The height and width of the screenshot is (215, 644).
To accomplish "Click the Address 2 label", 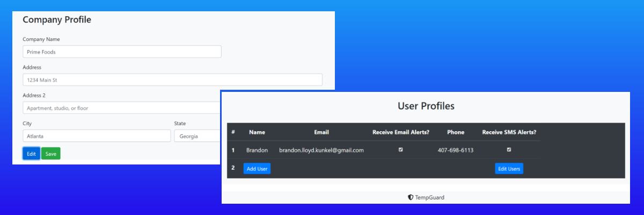I will (x=34, y=95).
